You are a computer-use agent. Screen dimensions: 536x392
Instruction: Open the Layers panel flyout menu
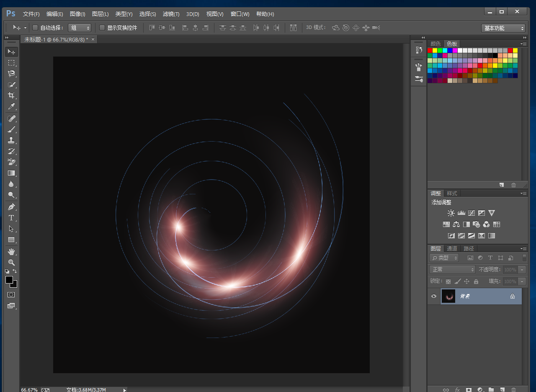(x=523, y=248)
